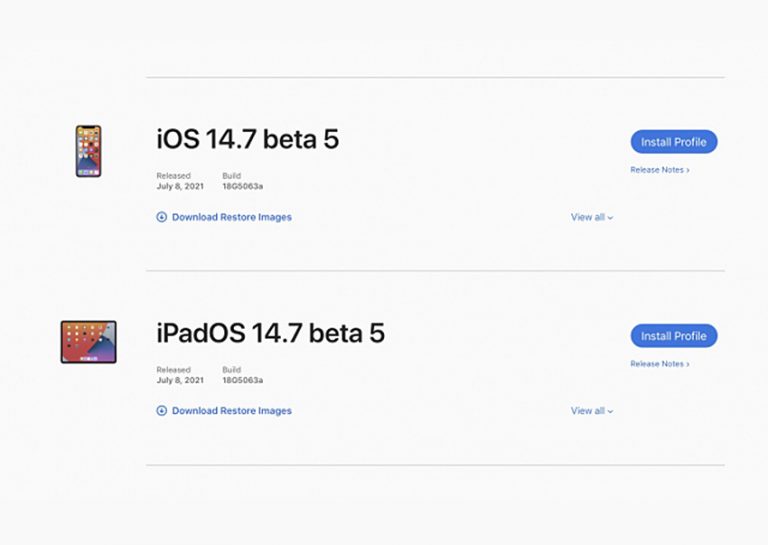Image resolution: width=768 pixels, height=545 pixels.
Task: Click the iPad device icon beside iPadOS 14.7
Action: [88, 342]
